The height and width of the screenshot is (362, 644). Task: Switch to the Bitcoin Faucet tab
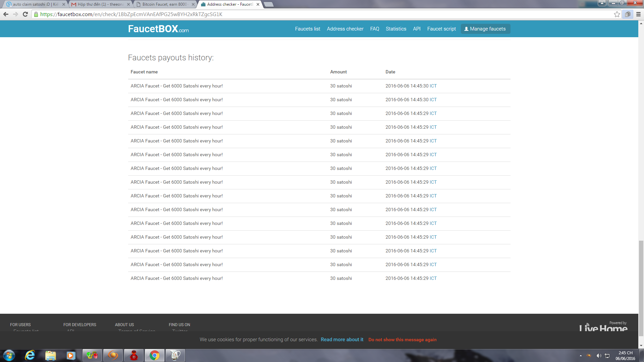pyautogui.click(x=164, y=4)
